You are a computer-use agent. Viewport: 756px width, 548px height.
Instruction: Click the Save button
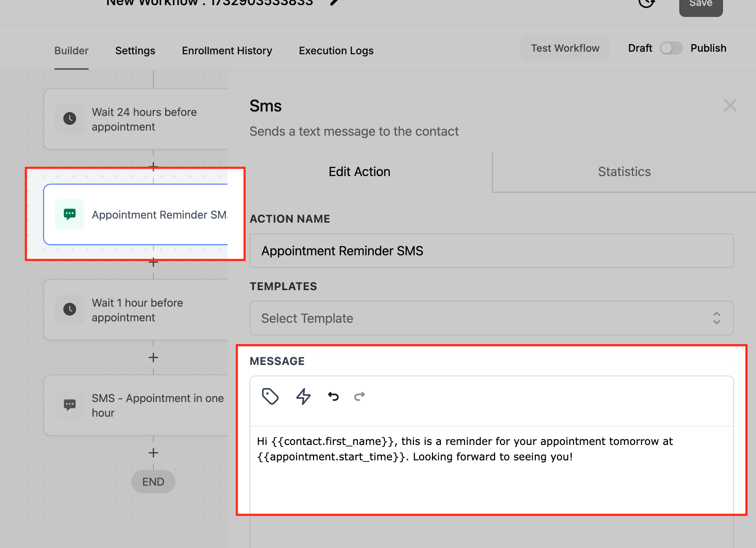pos(700,4)
